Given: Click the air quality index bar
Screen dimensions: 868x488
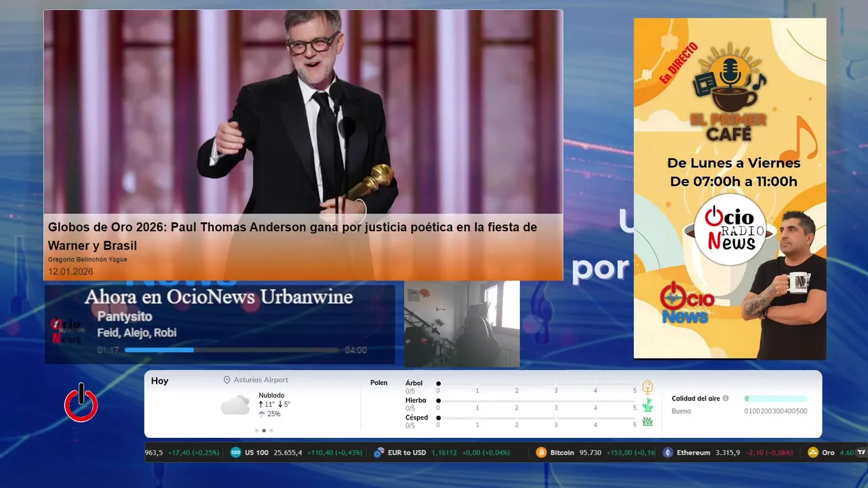Looking at the screenshot, I should 776,399.
